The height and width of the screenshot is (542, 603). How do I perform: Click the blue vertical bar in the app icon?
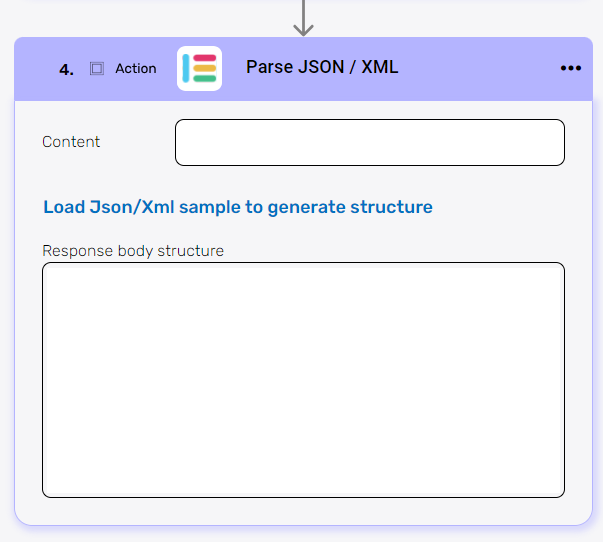(x=187, y=68)
